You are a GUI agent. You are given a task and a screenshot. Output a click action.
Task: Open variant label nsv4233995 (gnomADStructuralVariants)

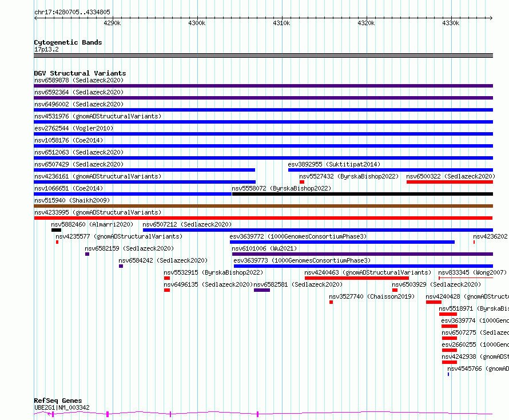tap(98, 212)
